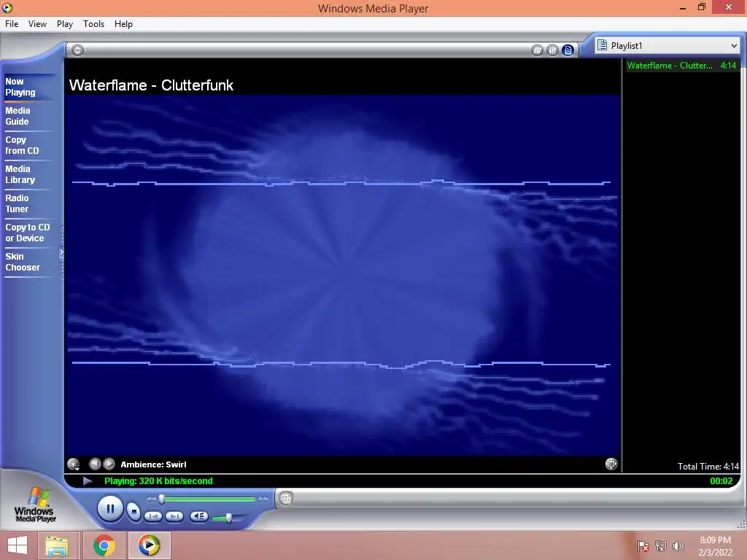Click the fast forward arrows on seek bar

tap(263, 499)
